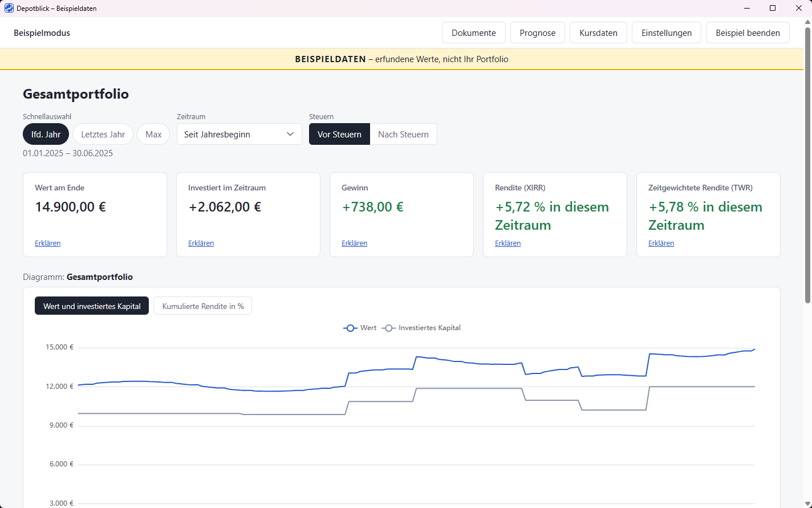Switch to Nach Steuern view

coord(403,135)
